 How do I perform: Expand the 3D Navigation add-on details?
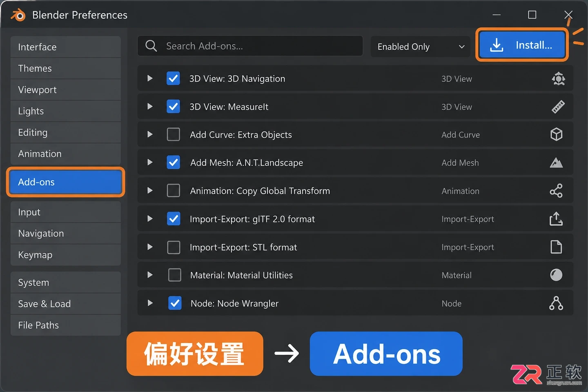tap(150, 78)
